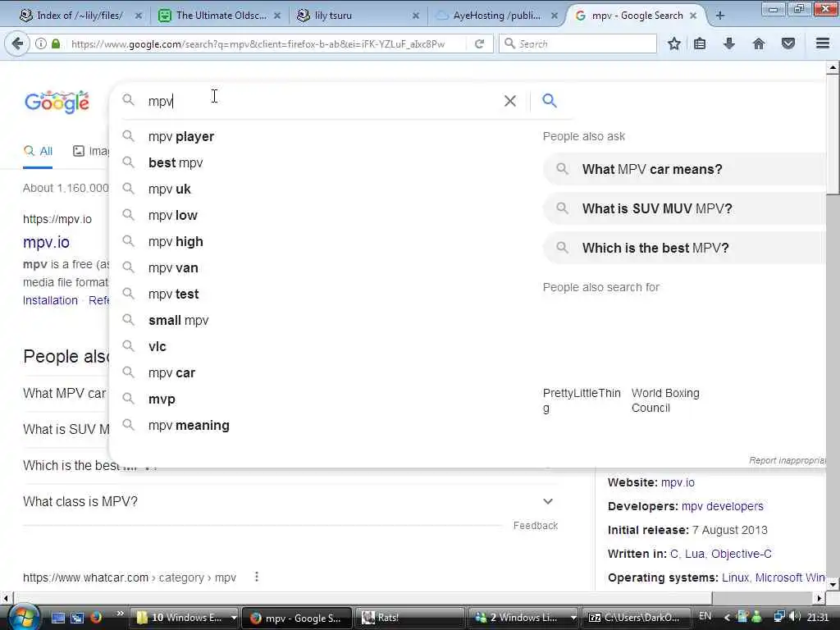The height and width of the screenshot is (630, 840).
Task: Click the Feedback link
Action: [x=535, y=526]
